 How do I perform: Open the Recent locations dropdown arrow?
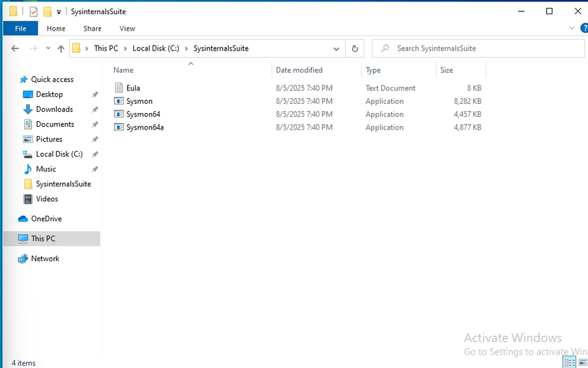(48, 48)
